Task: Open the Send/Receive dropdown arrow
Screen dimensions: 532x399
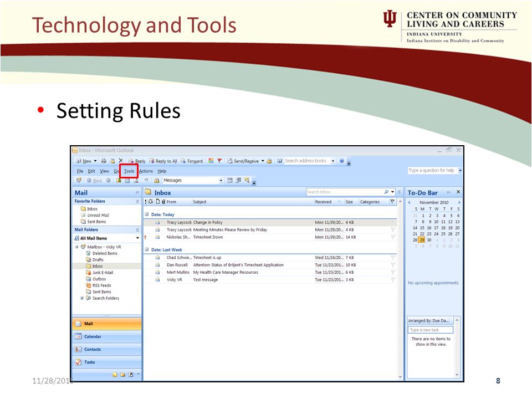Action: [263, 161]
